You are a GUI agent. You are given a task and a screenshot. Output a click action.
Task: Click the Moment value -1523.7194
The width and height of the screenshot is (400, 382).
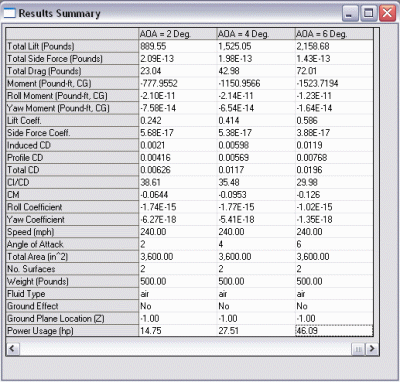click(334, 83)
